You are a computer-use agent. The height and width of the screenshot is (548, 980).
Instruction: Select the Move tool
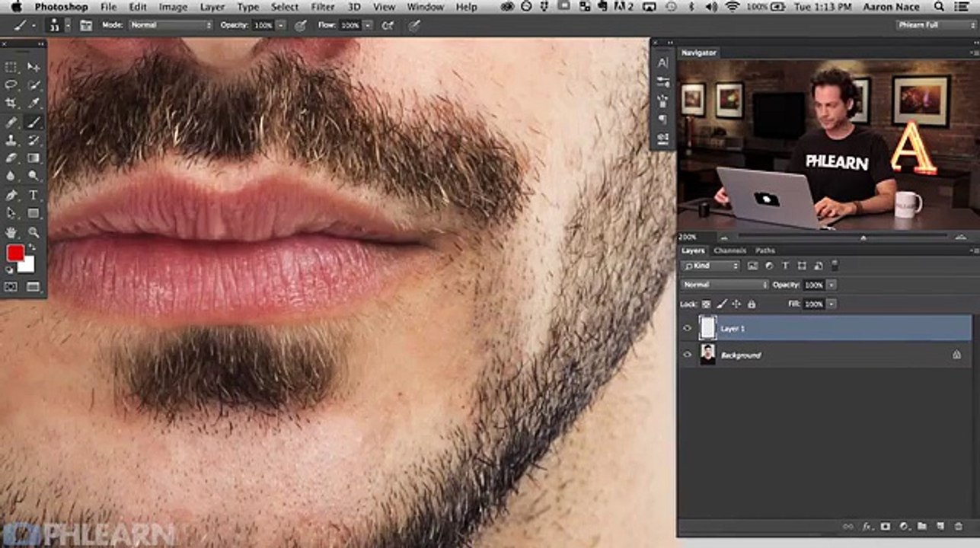(34, 67)
